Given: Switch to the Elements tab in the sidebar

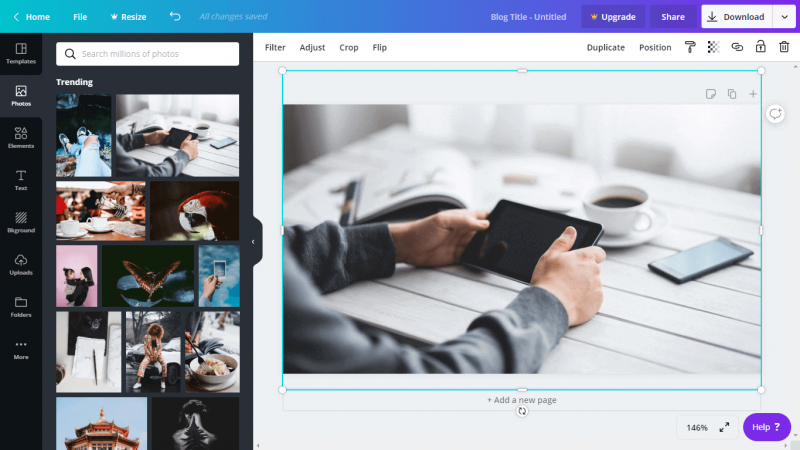Looking at the screenshot, I should tap(21, 138).
